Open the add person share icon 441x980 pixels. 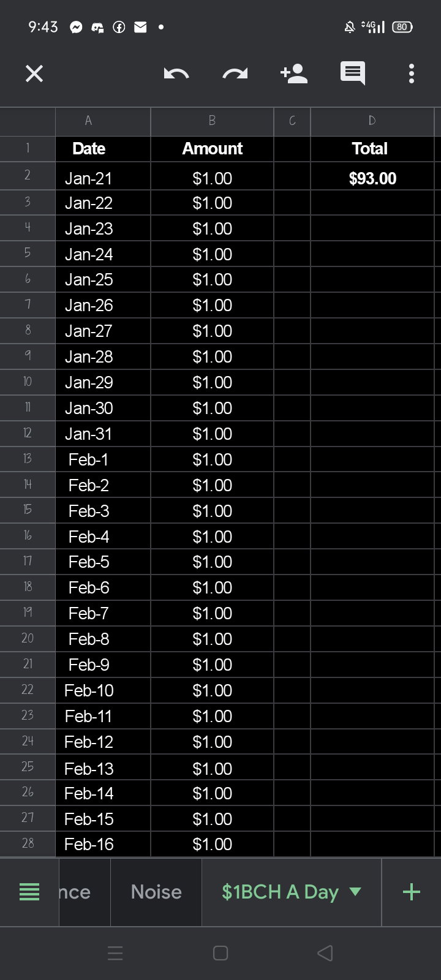tap(294, 73)
